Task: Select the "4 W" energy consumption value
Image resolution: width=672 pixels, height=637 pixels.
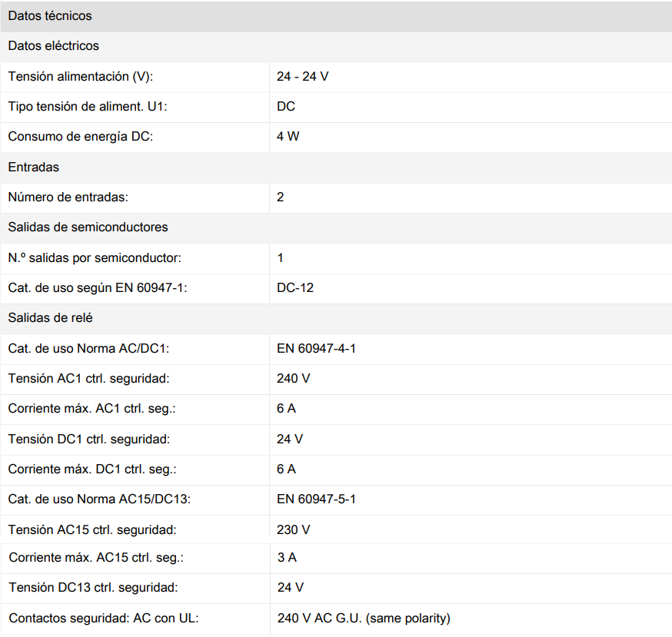Action: coord(288,137)
